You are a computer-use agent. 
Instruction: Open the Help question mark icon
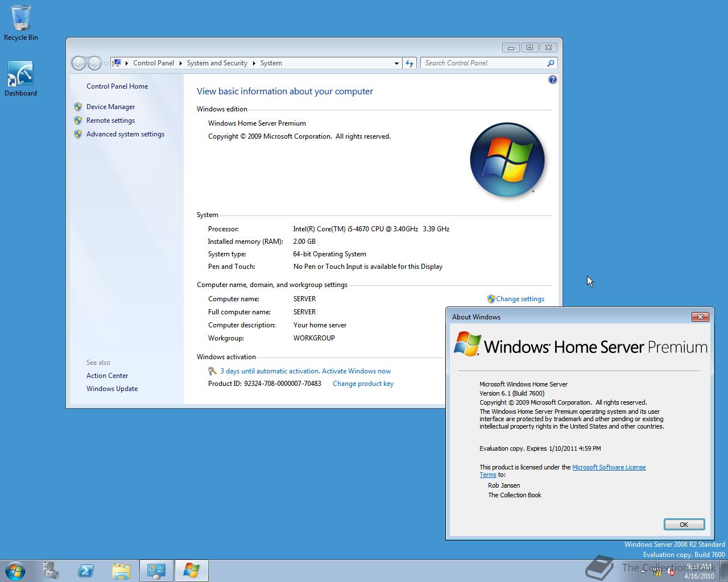tap(552, 80)
